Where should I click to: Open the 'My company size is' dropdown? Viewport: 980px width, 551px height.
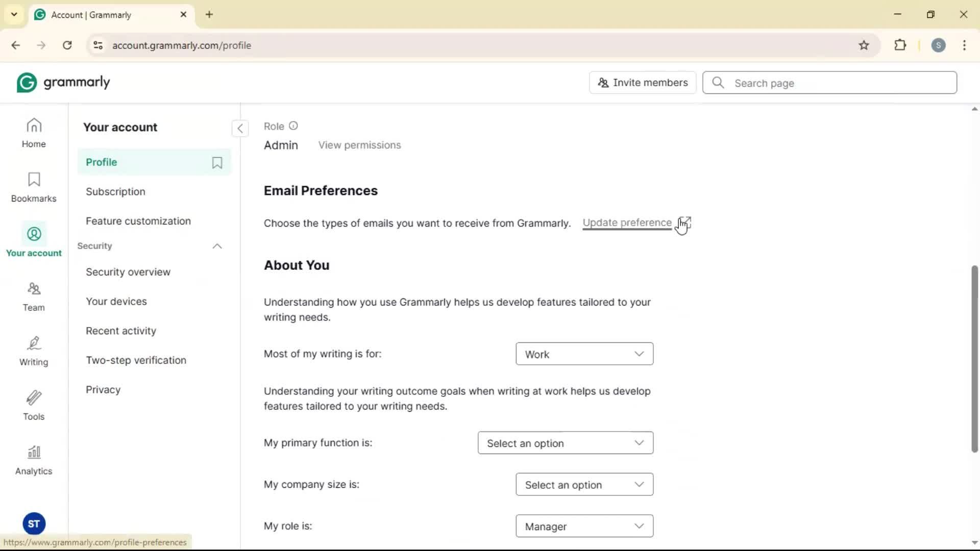pyautogui.click(x=584, y=485)
